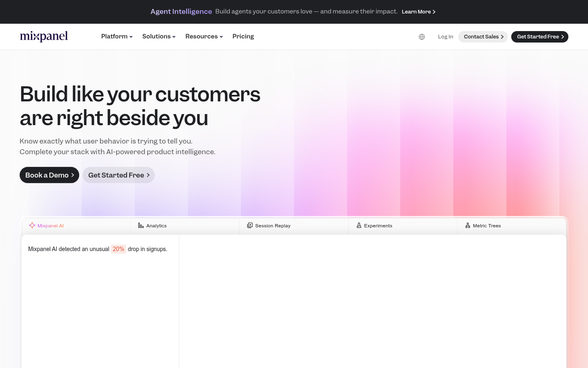
Task: Expand the Resources menu
Action: (204, 36)
